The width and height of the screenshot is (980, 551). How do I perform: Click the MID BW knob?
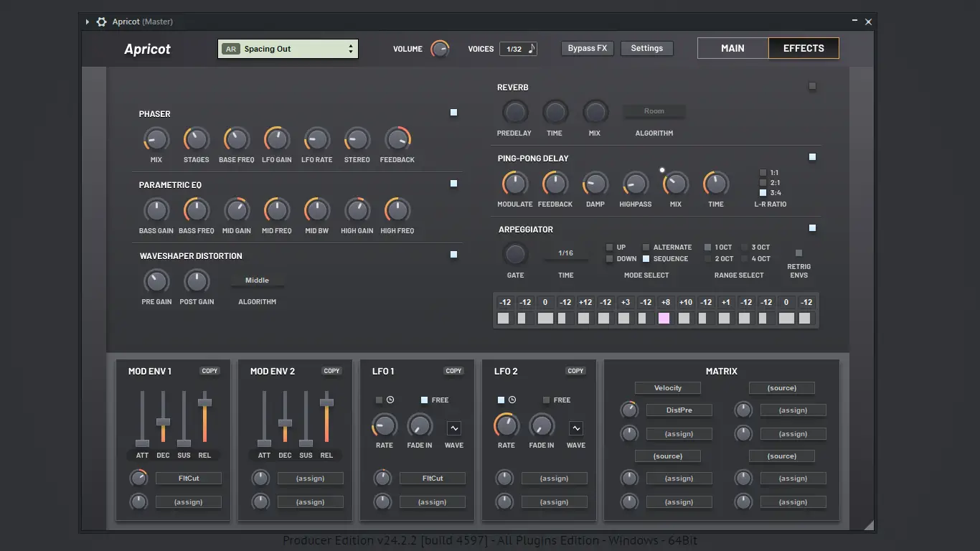click(x=317, y=210)
